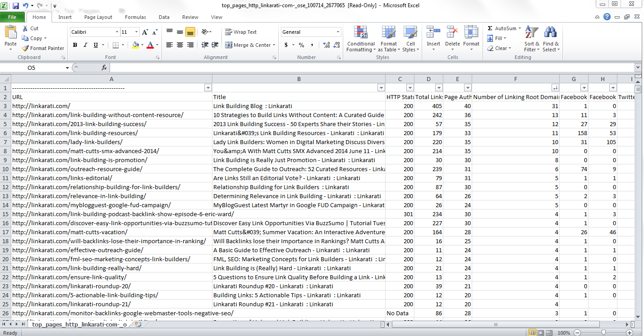Toggle Underline formatting
The width and height of the screenshot is (644, 336).
(96, 45)
